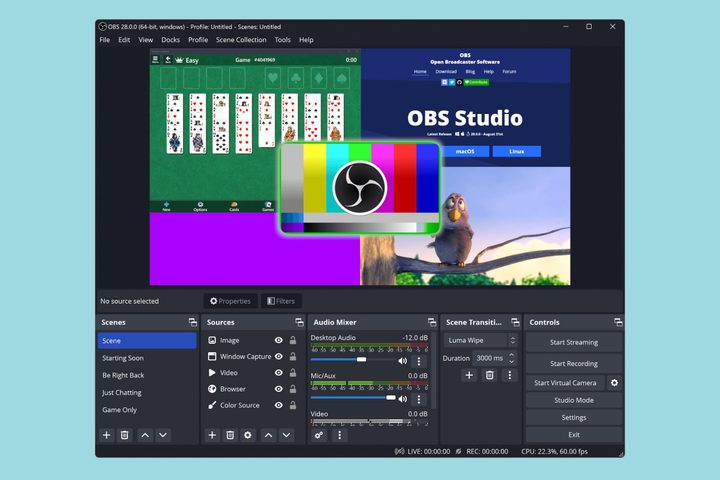720x480 pixels.
Task: Open Audio Mixer bottom three-dot menu
Action: click(x=339, y=435)
